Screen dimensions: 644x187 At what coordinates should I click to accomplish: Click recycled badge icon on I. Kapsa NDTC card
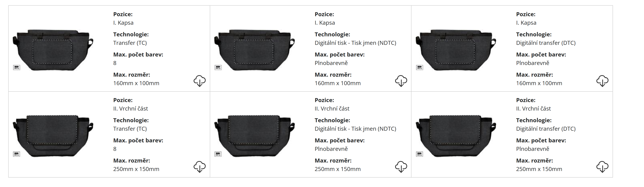[218, 68]
